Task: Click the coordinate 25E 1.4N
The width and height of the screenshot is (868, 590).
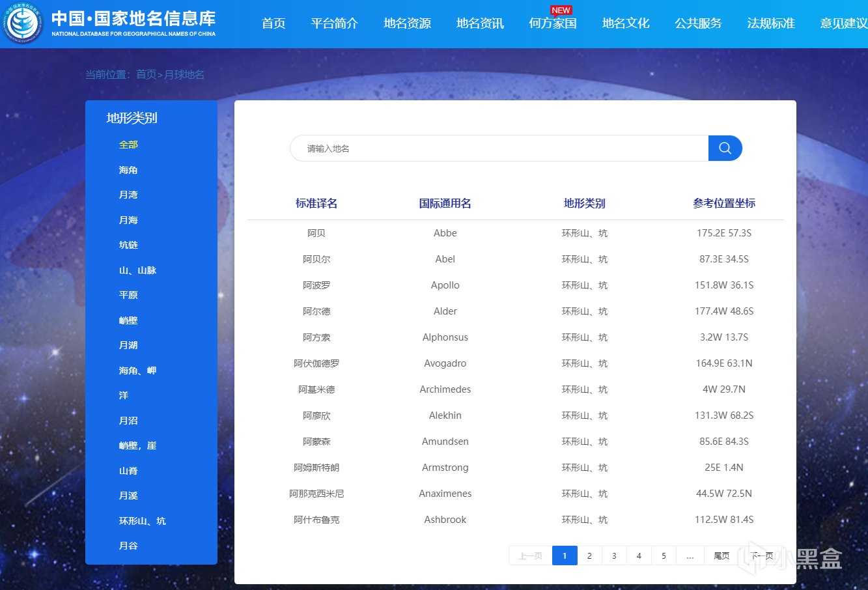Action: coord(724,468)
